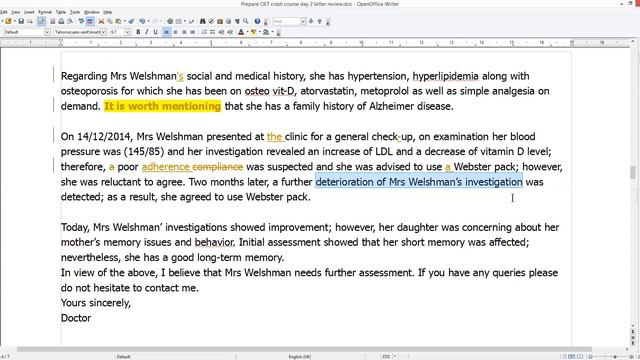Click the vertical scrollbar thumb
Viewport: 640px width, 360px height.
633,172
